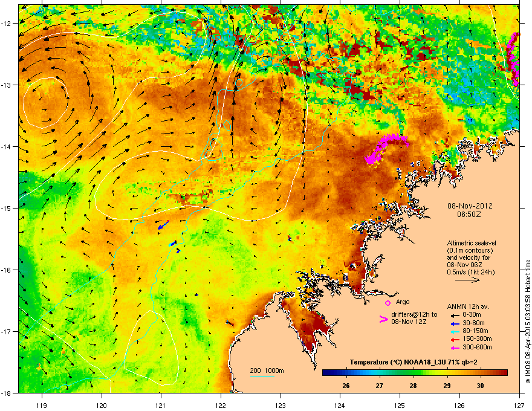This screenshot has height=411, width=532.
Task: Click the longitude axis label 125
Action: click(x=400, y=405)
